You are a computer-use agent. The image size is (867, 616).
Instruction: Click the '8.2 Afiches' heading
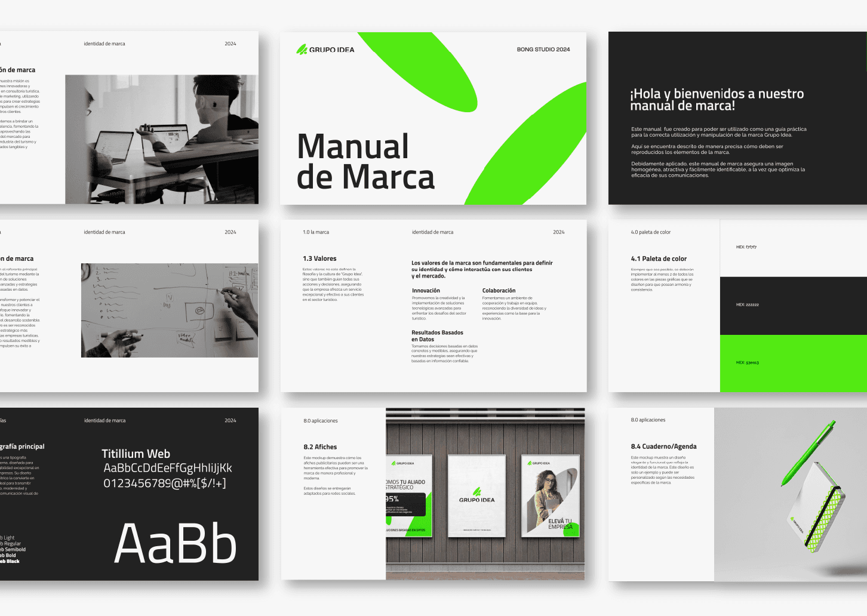[x=320, y=447]
